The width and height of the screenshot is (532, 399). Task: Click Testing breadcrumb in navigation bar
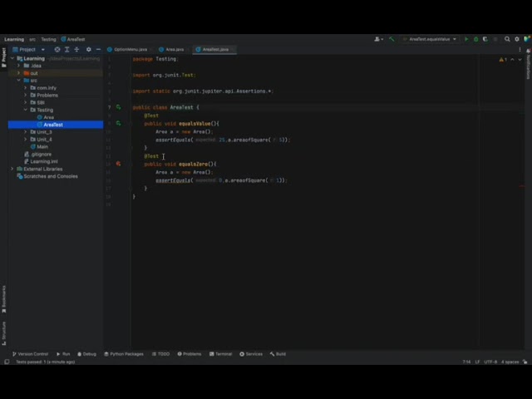point(48,39)
